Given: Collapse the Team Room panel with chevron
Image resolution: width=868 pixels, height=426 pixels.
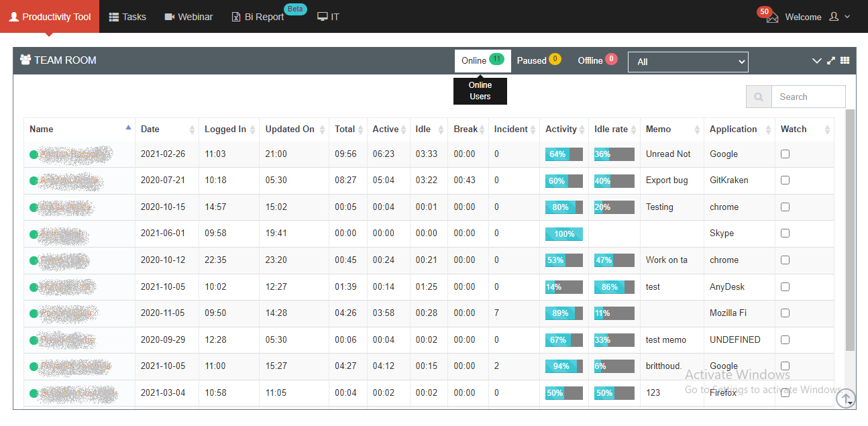Looking at the screenshot, I should click(x=816, y=60).
